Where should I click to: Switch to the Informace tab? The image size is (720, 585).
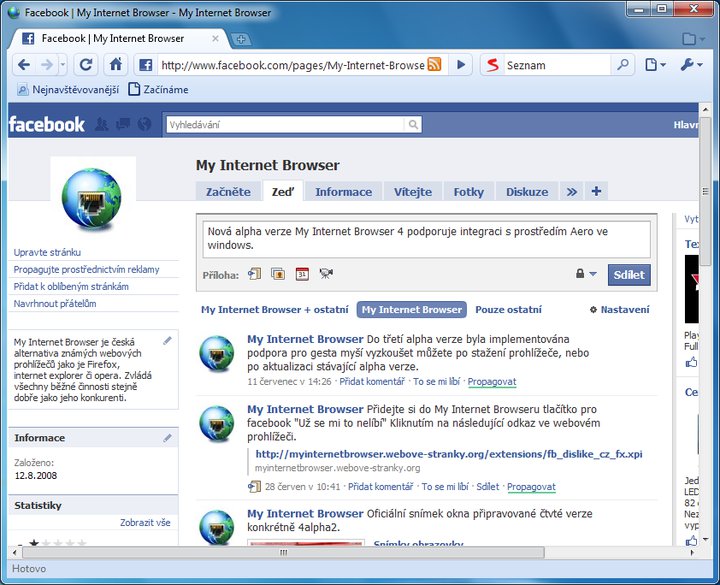click(x=343, y=191)
